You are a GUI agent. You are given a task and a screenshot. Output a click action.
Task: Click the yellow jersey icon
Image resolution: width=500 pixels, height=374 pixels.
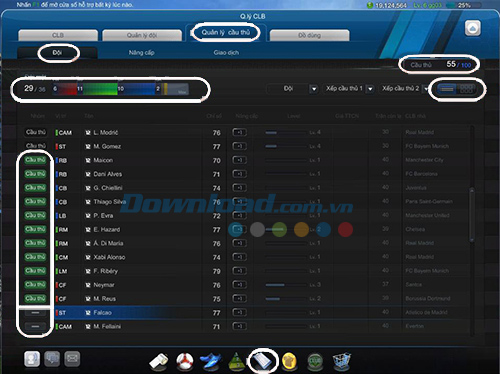pos(289,362)
